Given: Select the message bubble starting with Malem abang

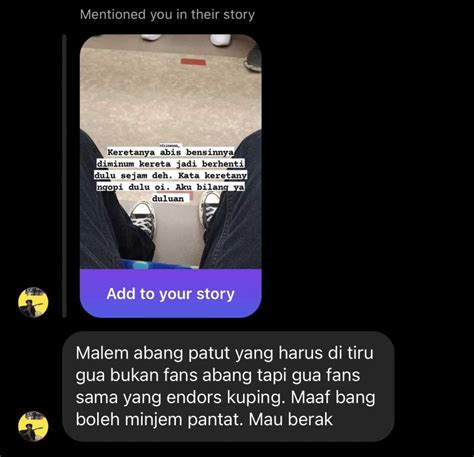Looking at the screenshot, I should 228,386.
